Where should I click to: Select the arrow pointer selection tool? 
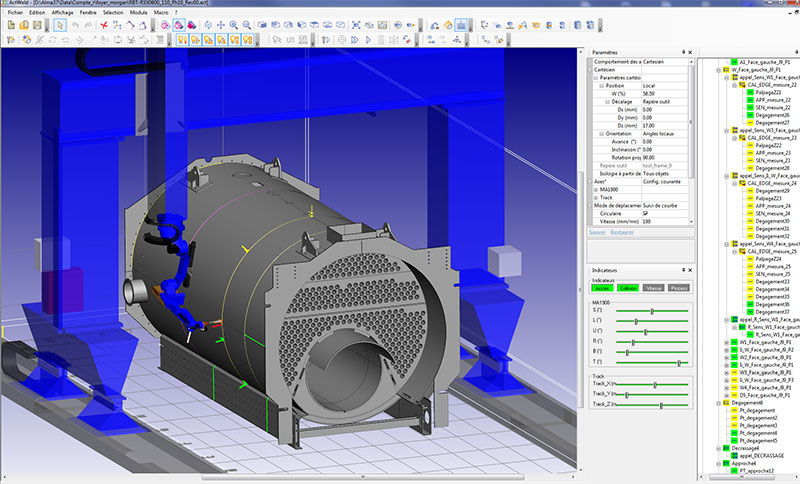(62, 23)
